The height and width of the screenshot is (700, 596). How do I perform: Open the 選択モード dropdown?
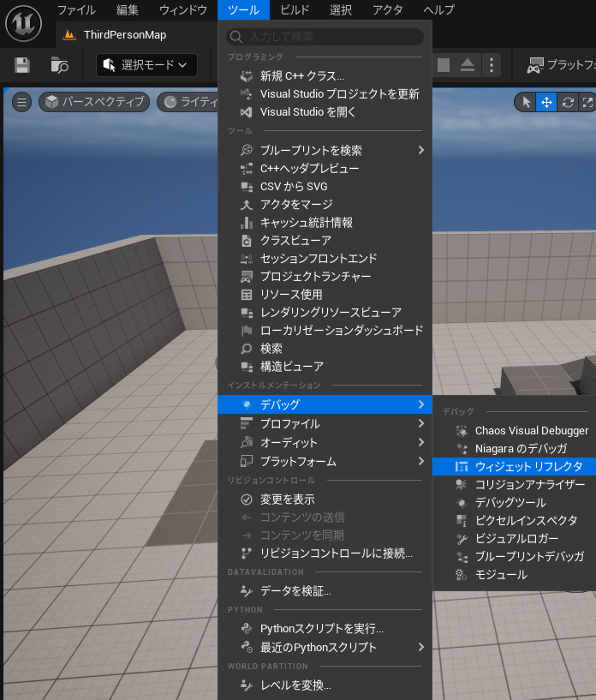(x=146, y=65)
